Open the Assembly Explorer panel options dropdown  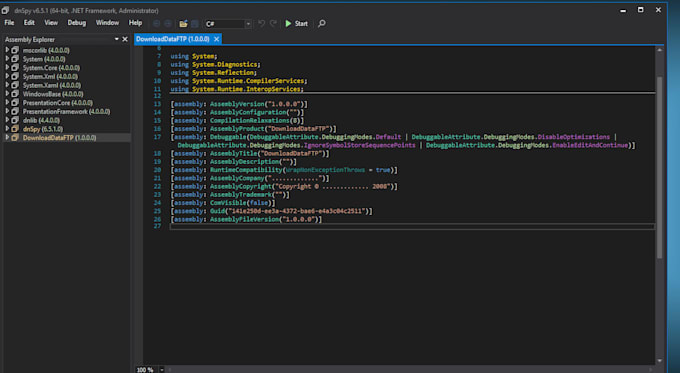tap(117, 39)
